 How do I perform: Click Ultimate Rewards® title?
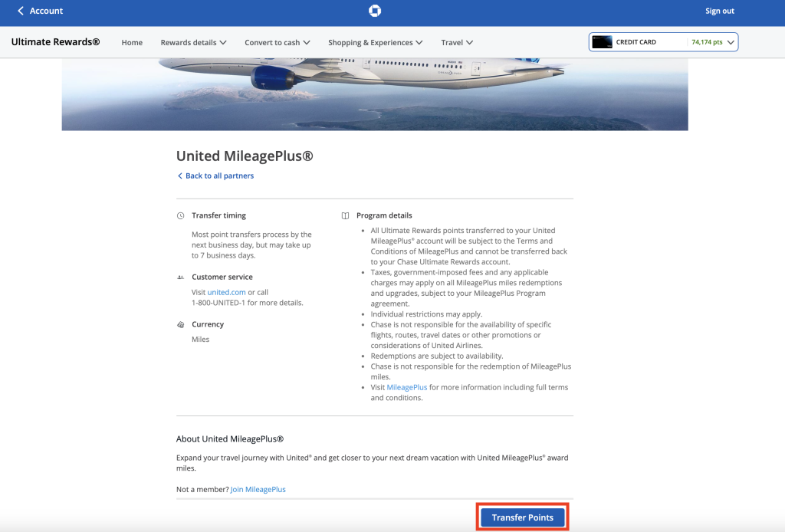tap(55, 42)
